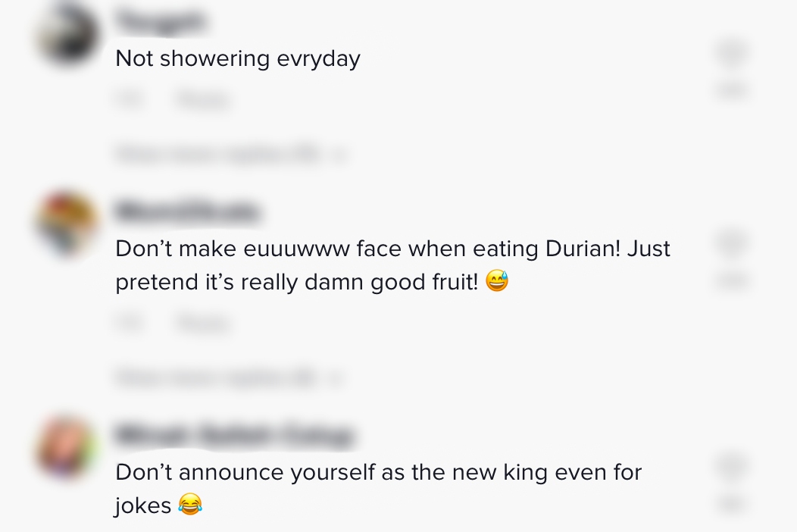Open avatar of the Durian commenter
The height and width of the screenshot is (532, 797).
[67, 224]
